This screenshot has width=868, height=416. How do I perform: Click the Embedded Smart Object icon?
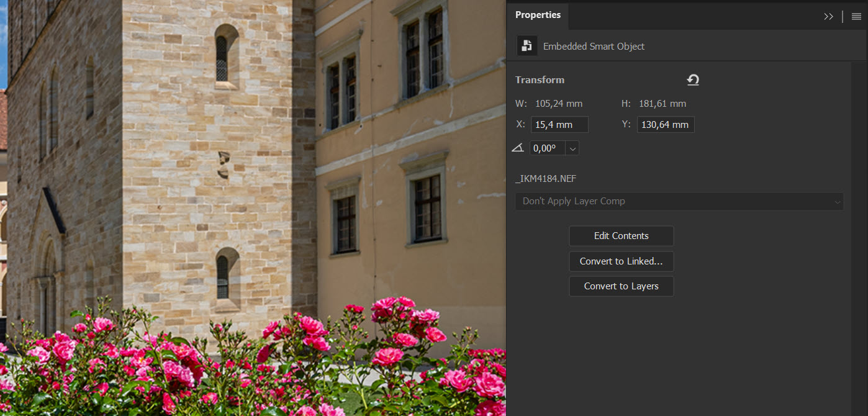pos(527,46)
